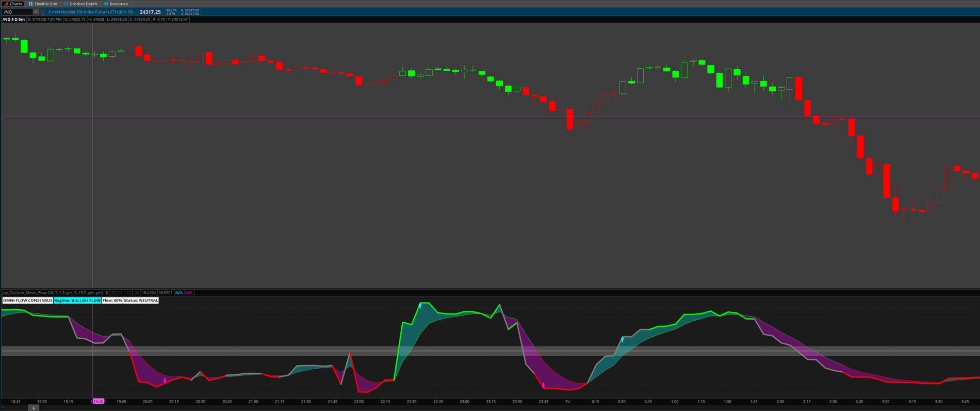This screenshot has width=980, height=411.
Task: Click the OMNI-FLOW CONSENSUS label
Action: tap(27, 301)
